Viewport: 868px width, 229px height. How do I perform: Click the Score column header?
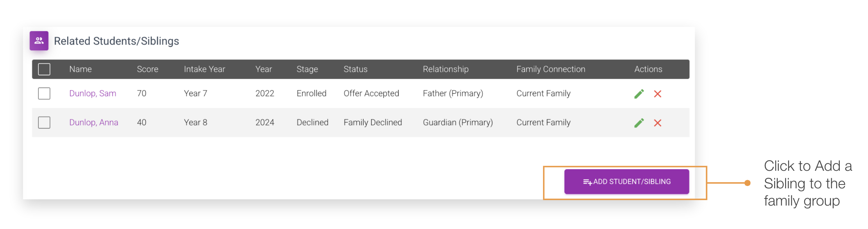click(x=147, y=69)
